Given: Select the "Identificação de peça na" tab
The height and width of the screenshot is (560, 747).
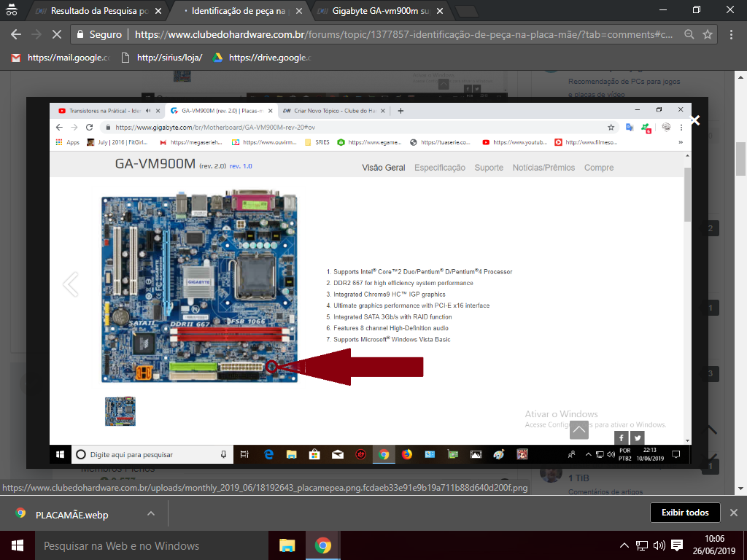Looking at the screenshot, I should point(239,10).
